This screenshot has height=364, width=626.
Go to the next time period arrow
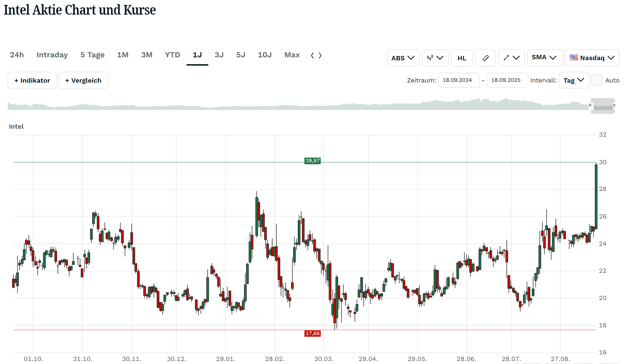(320, 55)
